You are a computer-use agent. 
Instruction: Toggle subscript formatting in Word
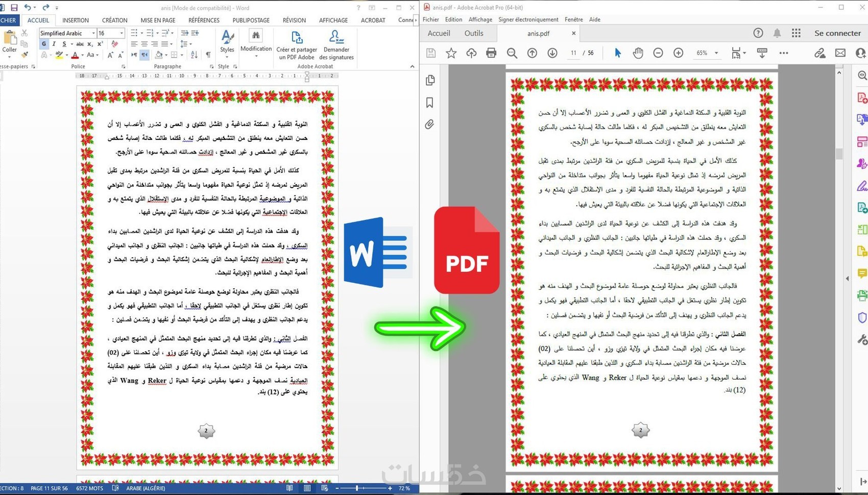(90, 44)
